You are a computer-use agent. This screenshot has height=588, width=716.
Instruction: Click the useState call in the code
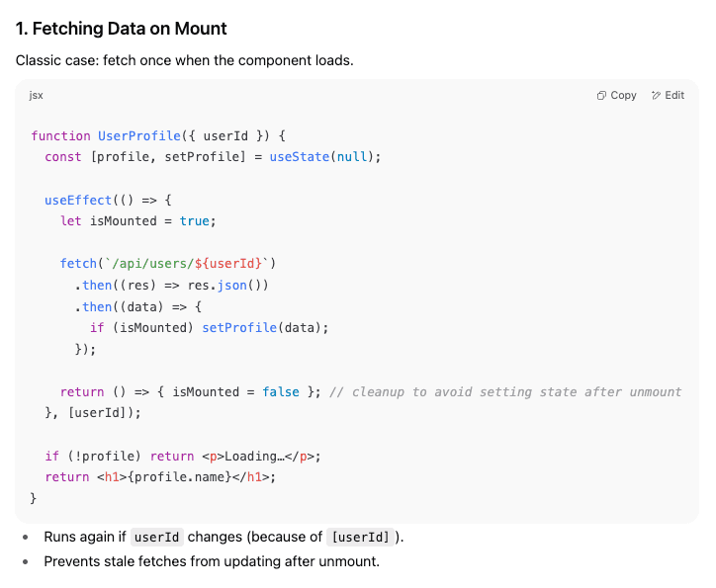[301, 157]
